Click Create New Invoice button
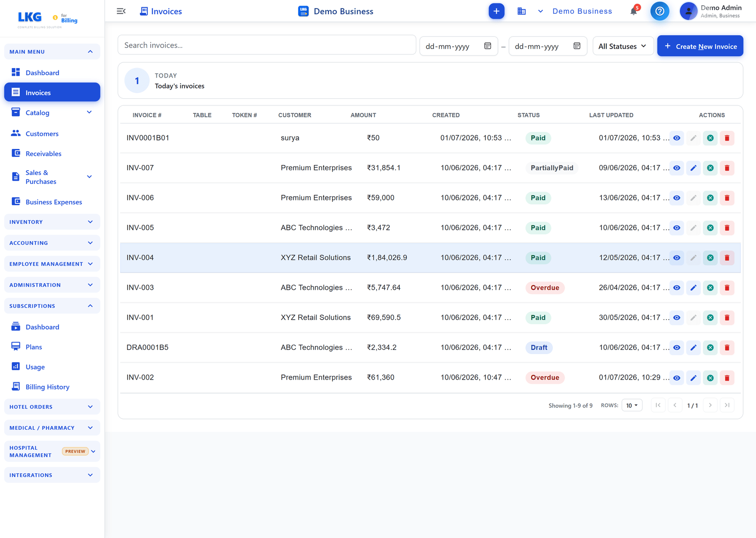This screenshot has width=756, height=538. (x=700, y=46)
